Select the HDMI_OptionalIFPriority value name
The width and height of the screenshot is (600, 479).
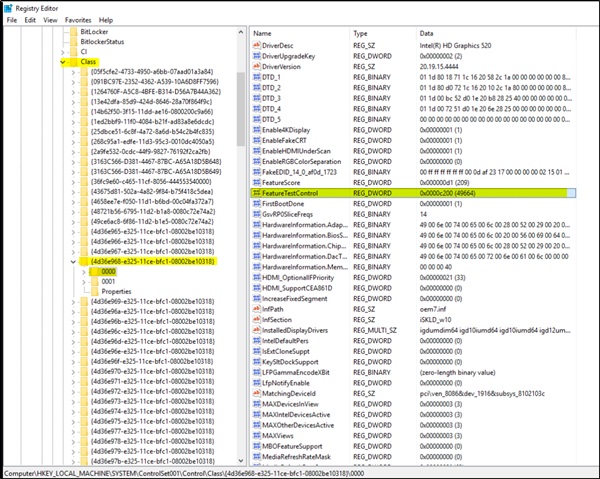[x=298, y=278]
